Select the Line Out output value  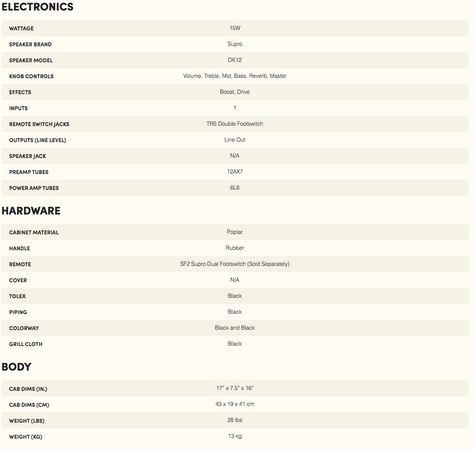(x=235, y=140)
